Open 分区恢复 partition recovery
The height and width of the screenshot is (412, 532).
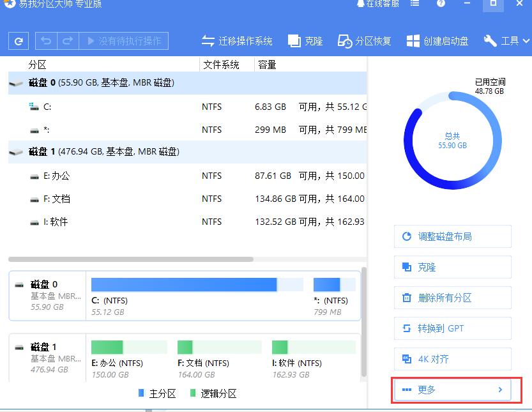[364, 41]
